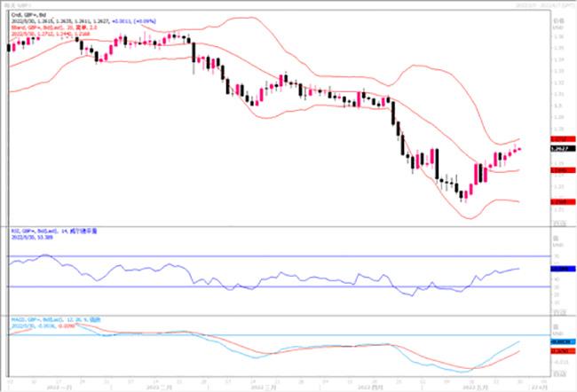Click the RSI upper threshold horizontal line
Image resolution: width=577 pixels, height=392 pixels.
point(266,257)
